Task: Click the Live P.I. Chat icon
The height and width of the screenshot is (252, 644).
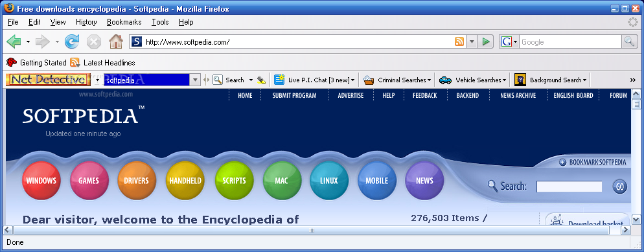Action: 279,80
